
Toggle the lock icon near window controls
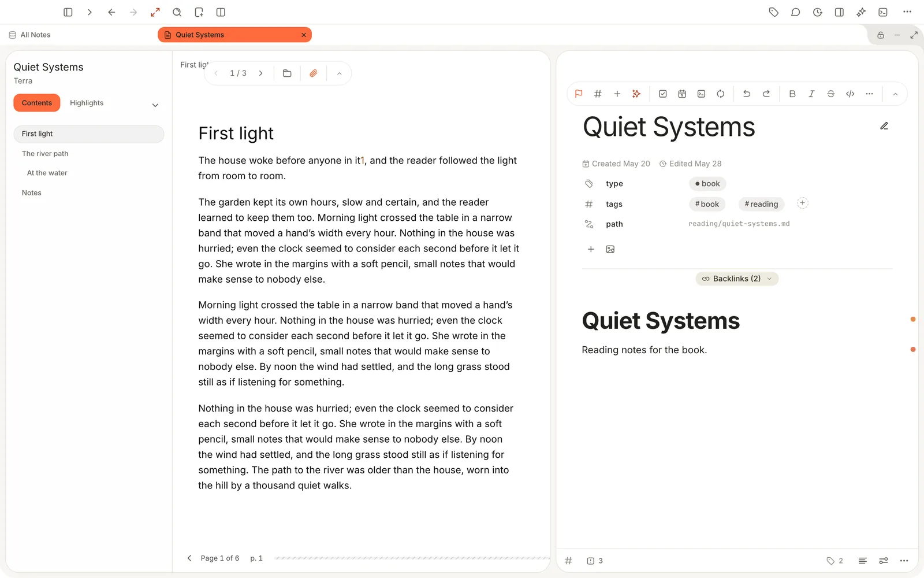pyautogui.click(x=881, y=35)
